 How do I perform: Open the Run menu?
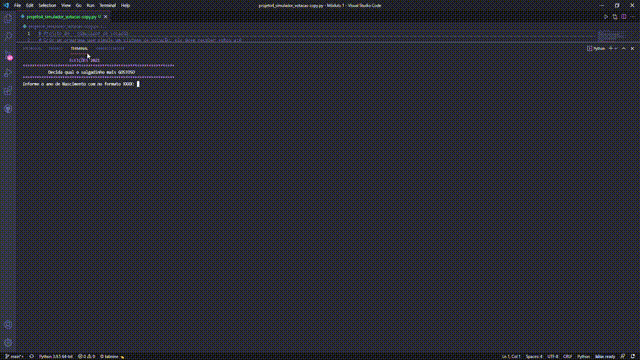click(x=90, y=5)
